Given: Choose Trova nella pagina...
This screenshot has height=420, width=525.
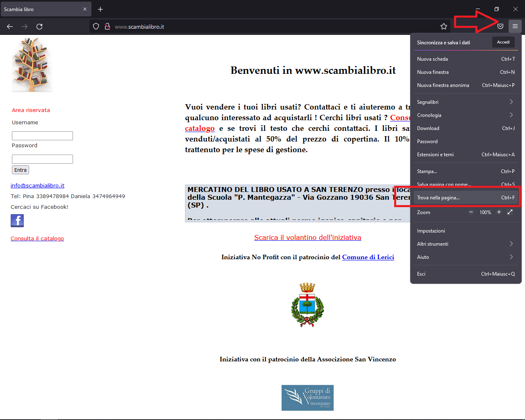Looking at the screenshot, I should pos(466,198).
